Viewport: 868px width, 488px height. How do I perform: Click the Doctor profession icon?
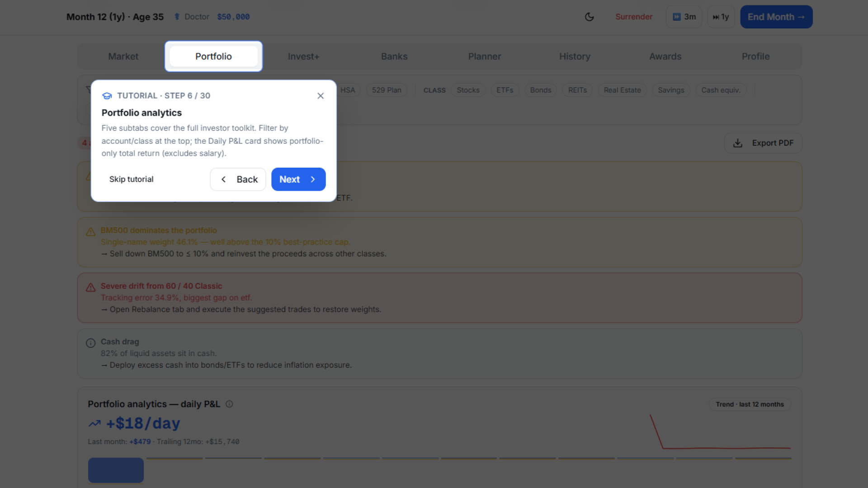(177, 17)
